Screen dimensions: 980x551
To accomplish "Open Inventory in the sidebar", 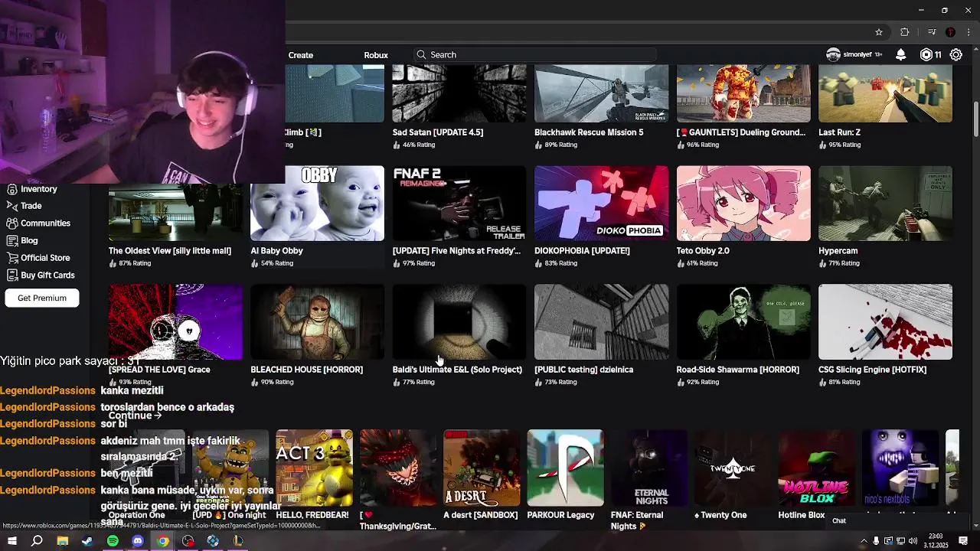I will [39, 189].
